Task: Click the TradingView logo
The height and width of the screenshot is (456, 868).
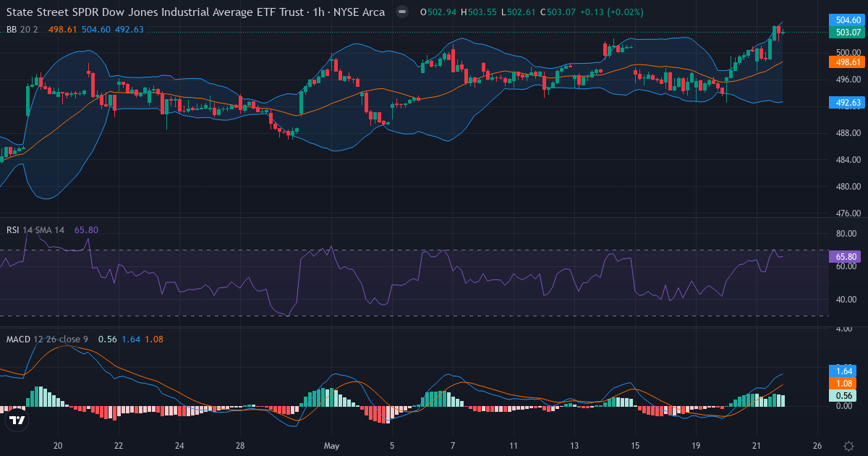Action: [16, 420]
